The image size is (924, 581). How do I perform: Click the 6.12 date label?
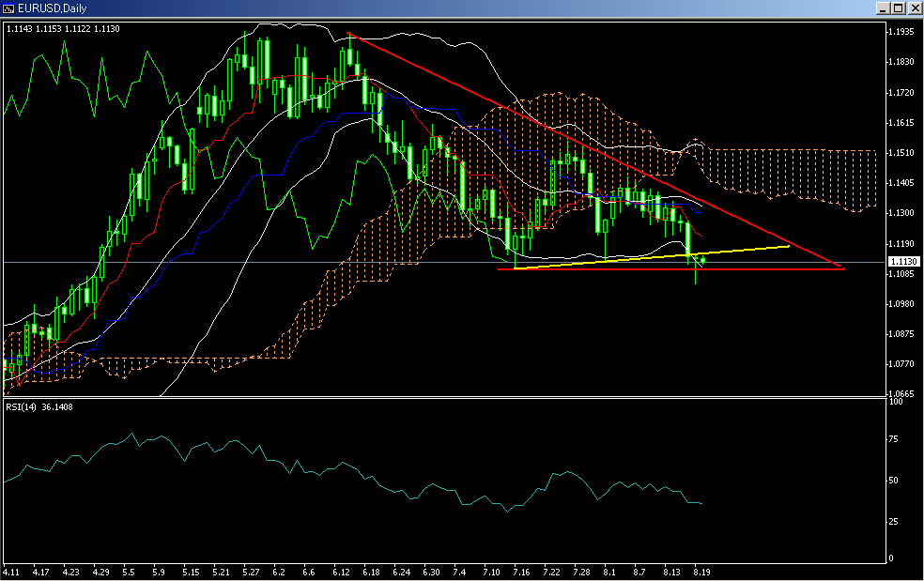[341, 573]
